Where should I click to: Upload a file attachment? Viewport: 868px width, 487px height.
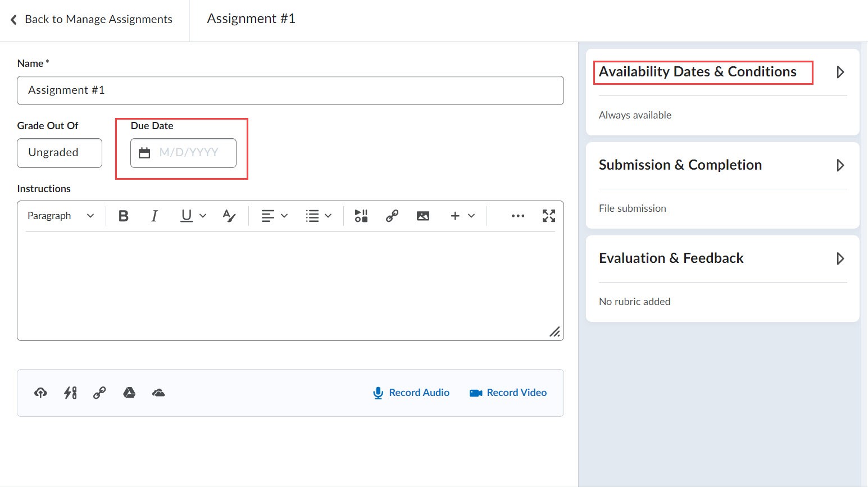pyautogui.click(x=40, y=393)
